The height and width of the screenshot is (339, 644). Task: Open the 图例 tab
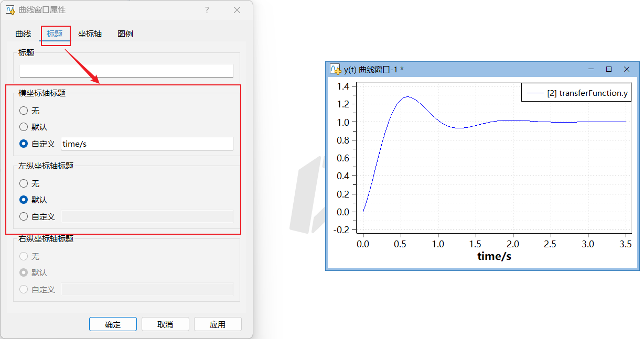(x=125, y=34)
